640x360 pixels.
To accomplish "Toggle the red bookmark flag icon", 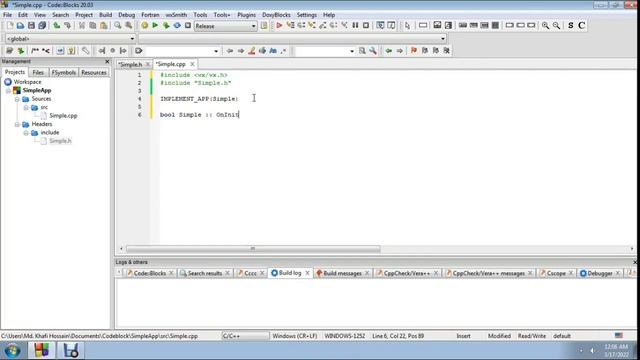I will click(x=414, y=51).
